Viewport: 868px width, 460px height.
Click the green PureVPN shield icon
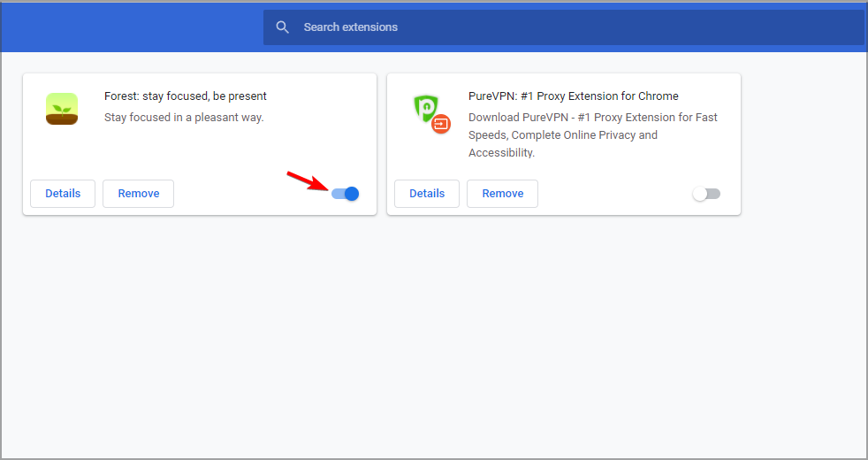point(426,108)
